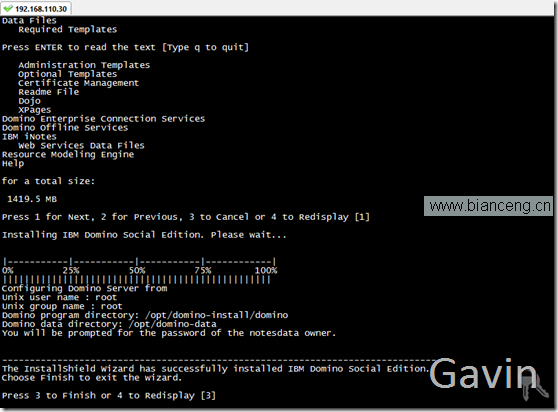The height and width of the screenshot is (412, 558).
Task: Click the 'Press ENTER to read the text' line
Action: click(125, 47)
